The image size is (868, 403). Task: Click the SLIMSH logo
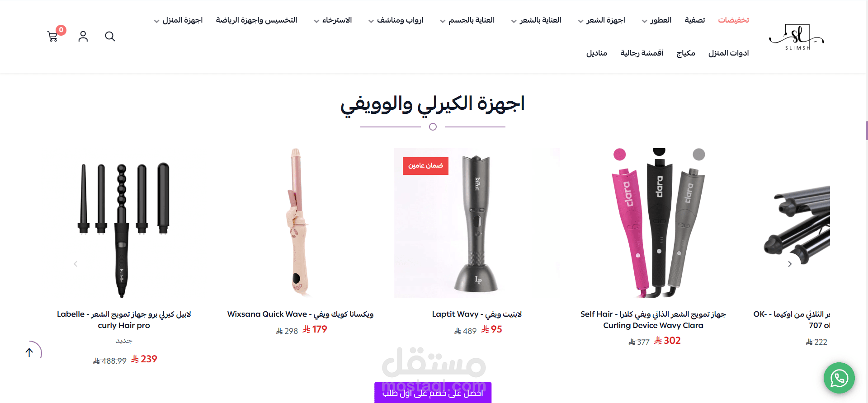(x=797, y=37)
